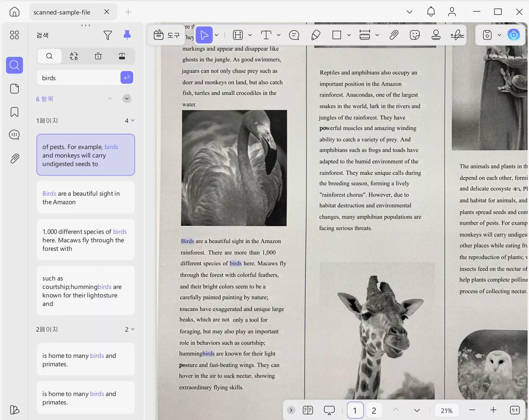Open the AI assistant icon

[514, 35]
